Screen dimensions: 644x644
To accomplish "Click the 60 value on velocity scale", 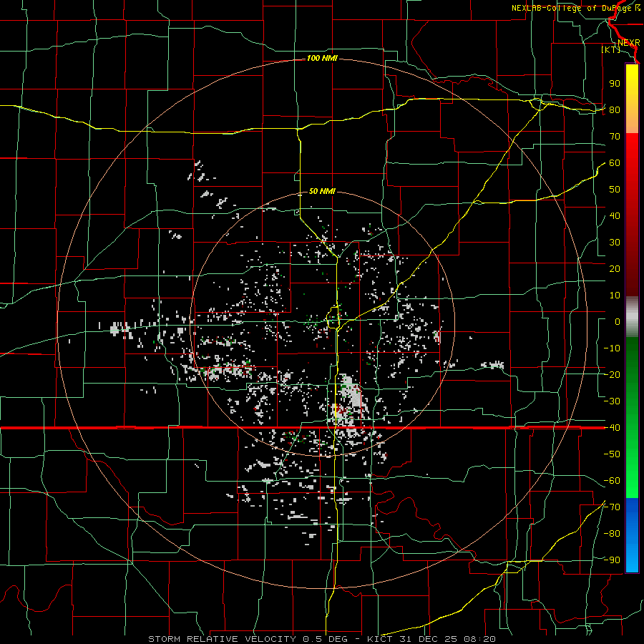I will point(615,163).
